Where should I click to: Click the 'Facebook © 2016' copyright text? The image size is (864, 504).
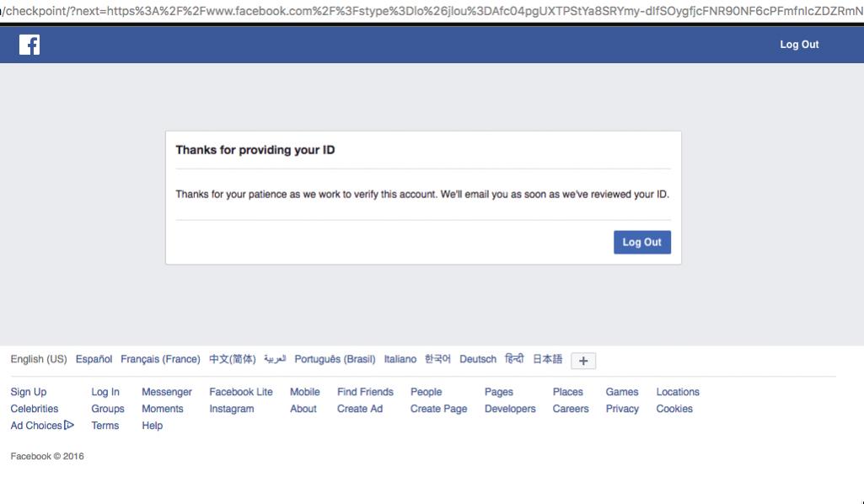pyautogui.click(x=47, y=456)
